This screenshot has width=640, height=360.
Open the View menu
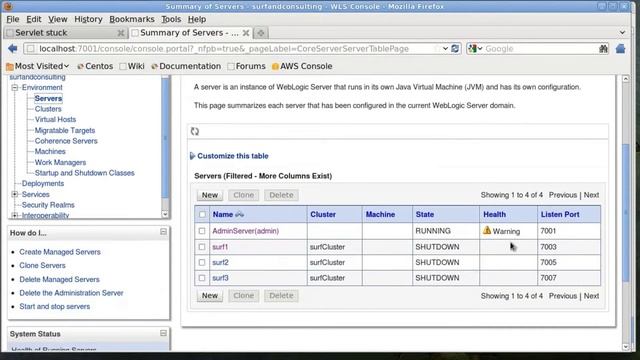click(58, 19)
